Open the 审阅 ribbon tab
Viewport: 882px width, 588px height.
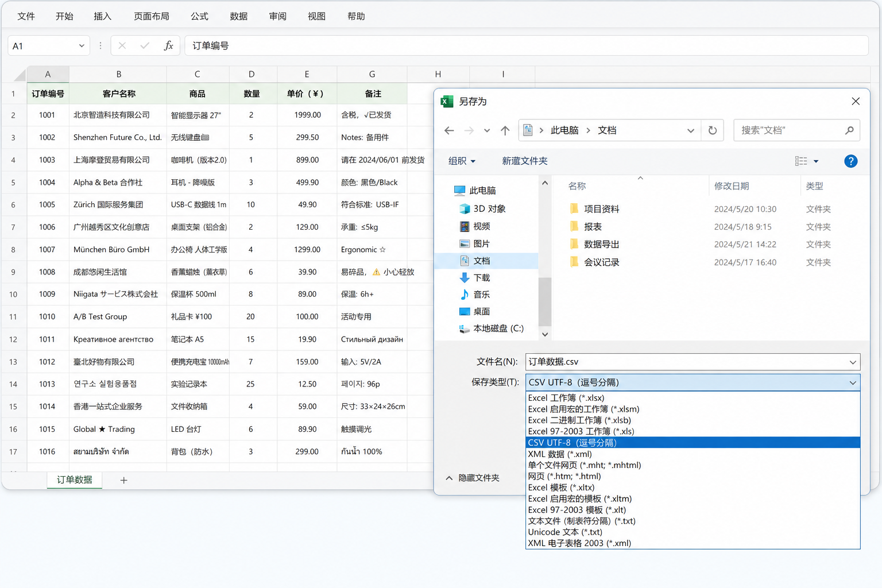(278, 16)
